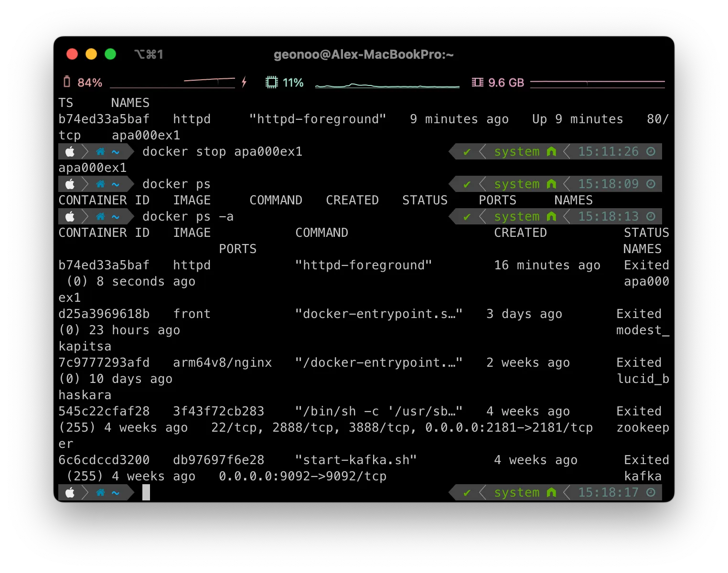
Task: Click the timestamp 15:18:17
Action: click(x=608, y=493)
